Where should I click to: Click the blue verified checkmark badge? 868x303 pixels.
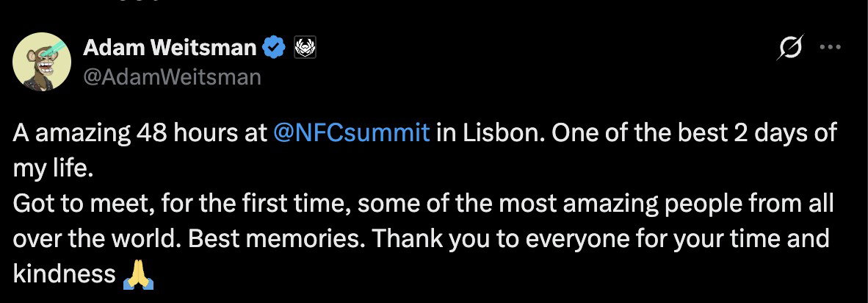coord(273,49)
